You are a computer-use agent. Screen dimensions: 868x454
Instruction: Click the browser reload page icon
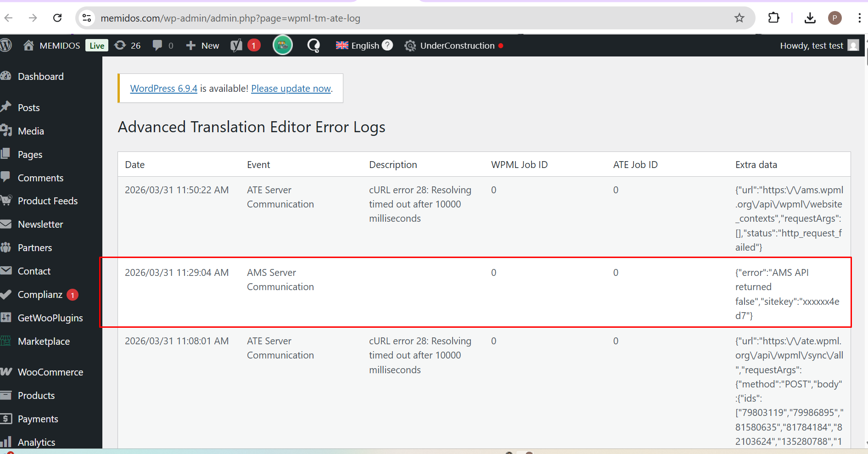[x=57, y=18]
